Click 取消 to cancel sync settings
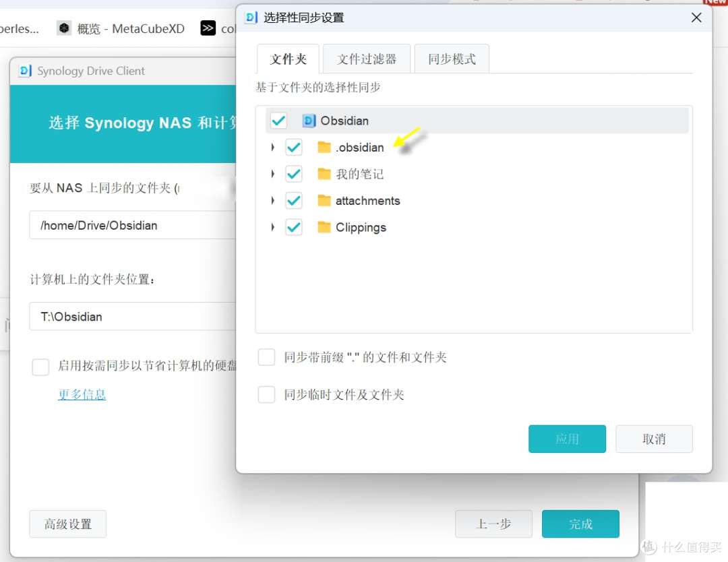 point(654,439)
